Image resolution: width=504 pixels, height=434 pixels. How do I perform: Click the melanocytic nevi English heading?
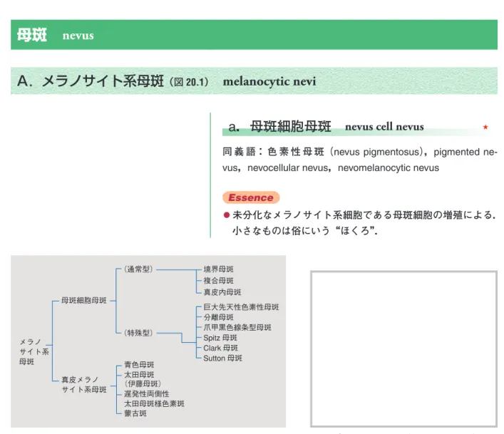coord(269,81)
